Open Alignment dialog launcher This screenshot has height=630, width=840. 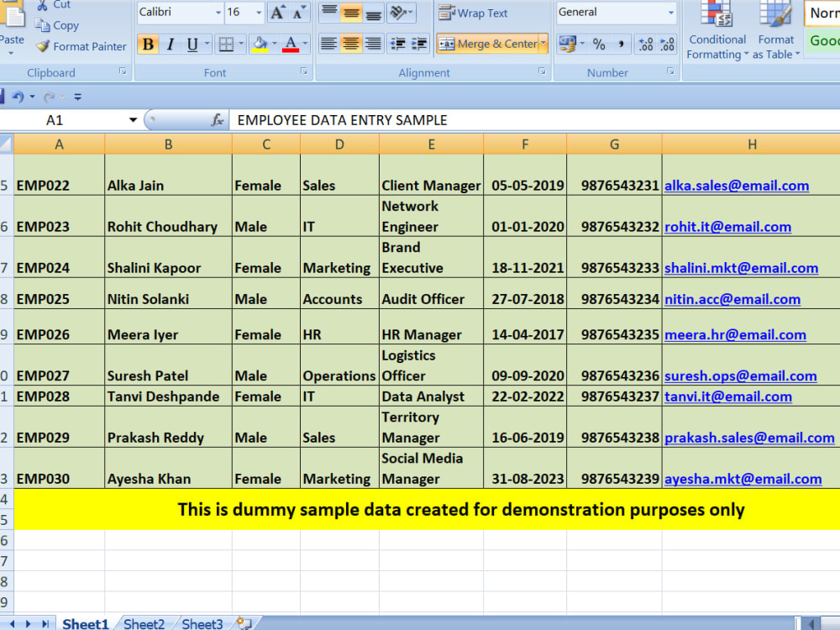542,71
